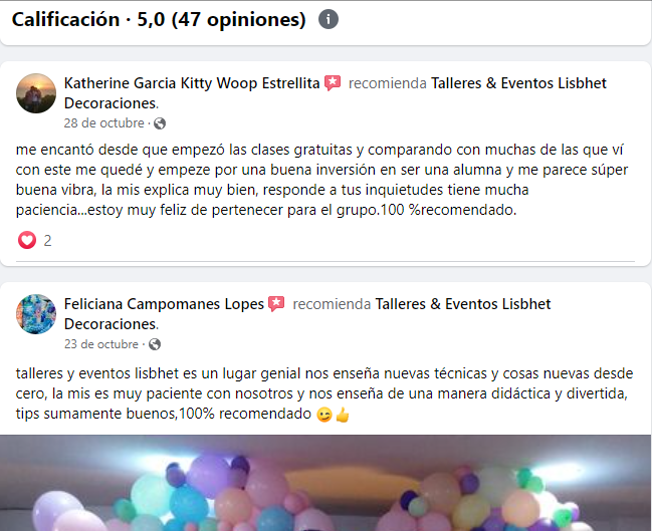Open Feliciana Campomanes Lopes profile name

pos(164,304)
